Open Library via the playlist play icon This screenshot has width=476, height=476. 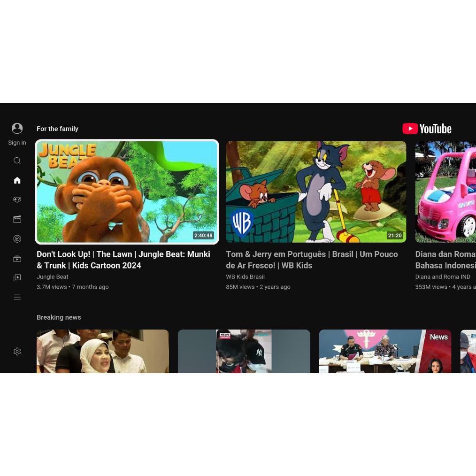(x=17, y=277)
